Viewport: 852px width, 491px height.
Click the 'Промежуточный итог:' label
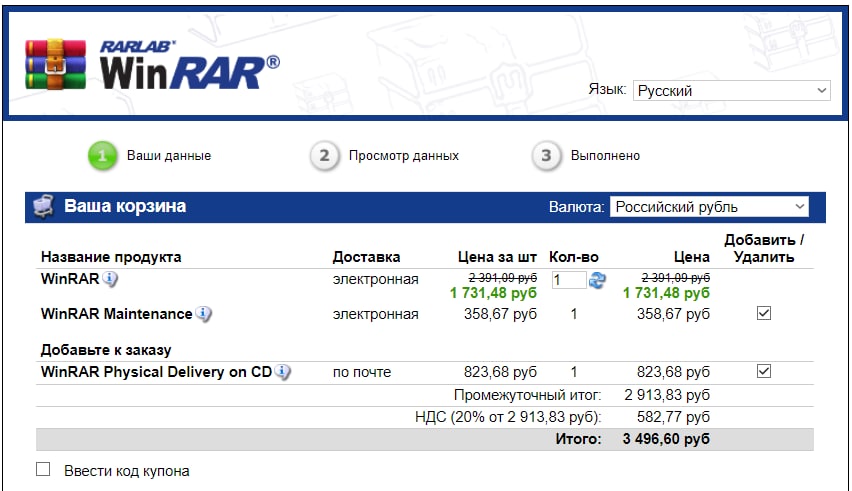pyautogui.click(x=528, y=395)
